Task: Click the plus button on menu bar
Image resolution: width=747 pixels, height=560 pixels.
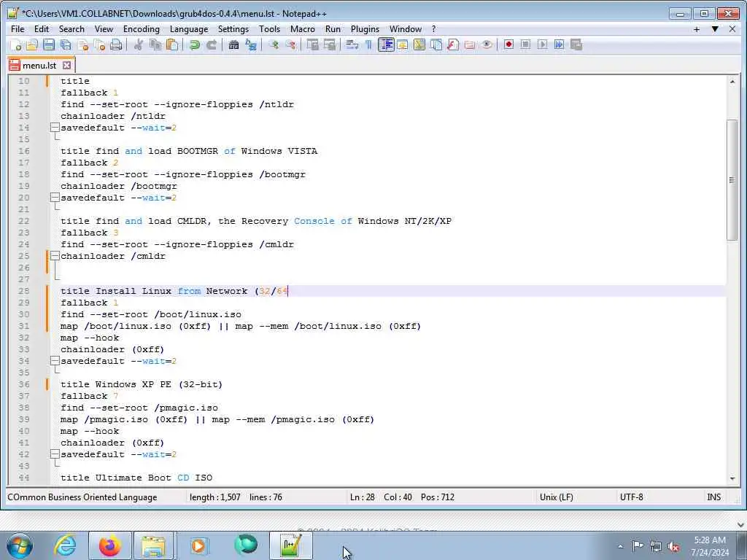Action: 697,29
